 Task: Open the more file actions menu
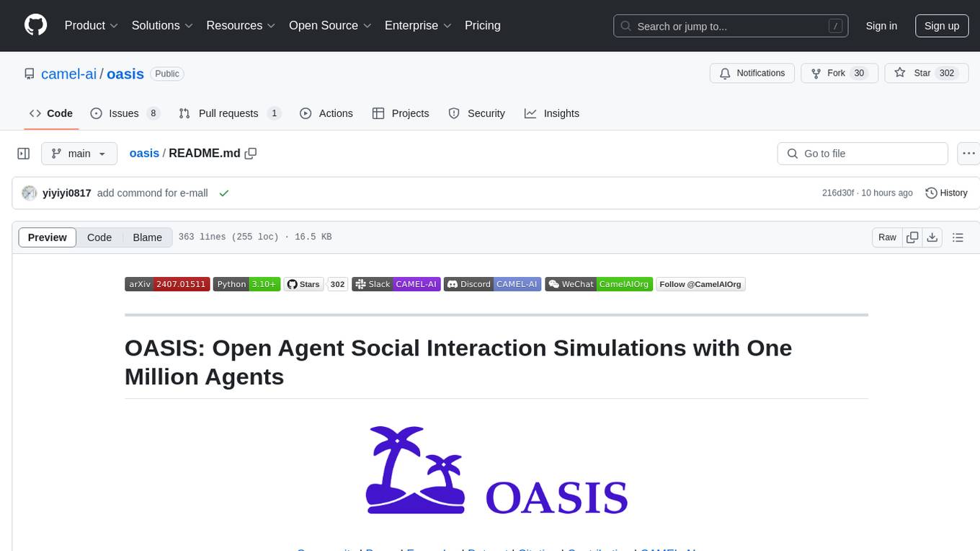click(968, 154)
